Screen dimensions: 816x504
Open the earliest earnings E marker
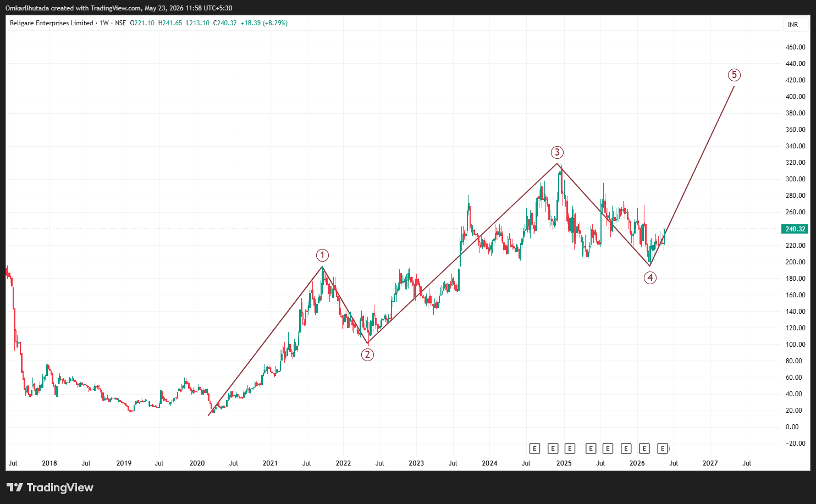(x=534, y=448)
